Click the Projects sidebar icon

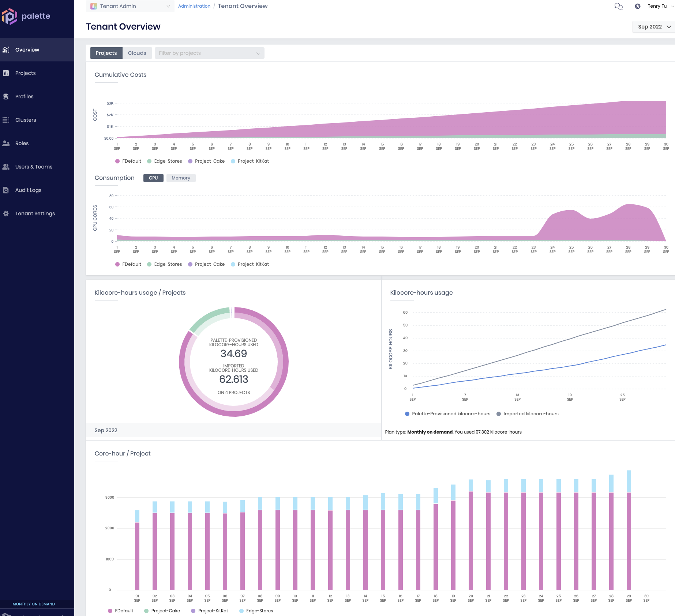click(x=6, y=73)
